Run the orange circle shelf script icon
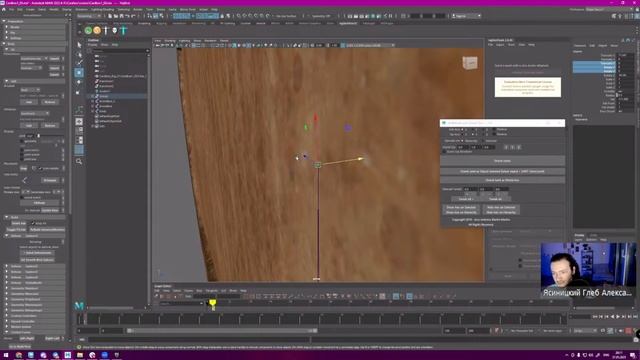This screenshot has height=360, width=640. (x=97, y=30)
